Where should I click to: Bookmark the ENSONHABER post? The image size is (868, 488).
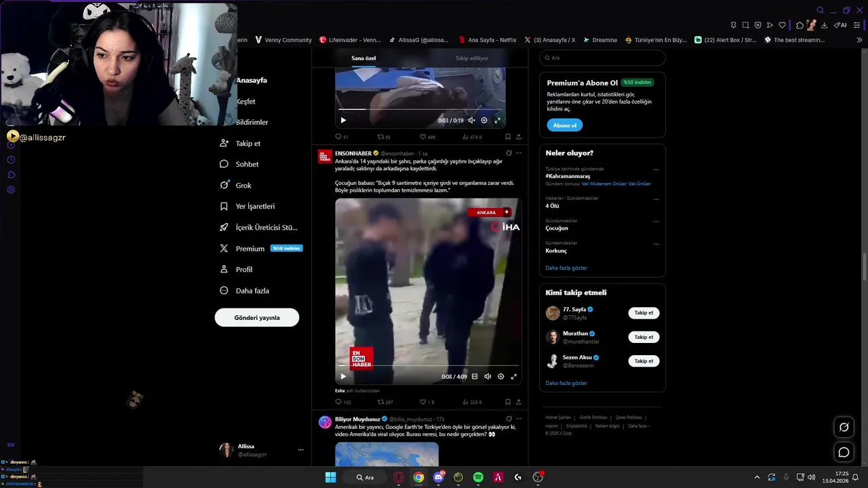[x=507, y=402]
